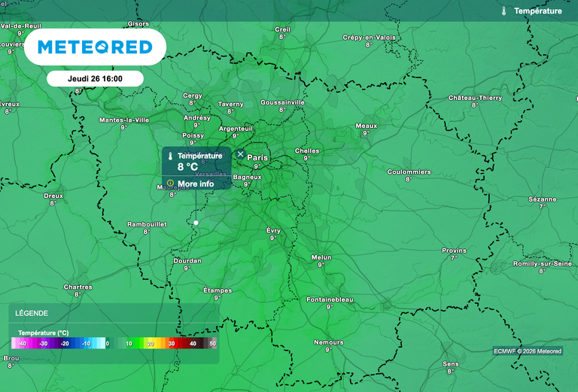Viewport: 578px width, 392px height.
Task: Click the Argenteuil label
Action: coord(236,129)
